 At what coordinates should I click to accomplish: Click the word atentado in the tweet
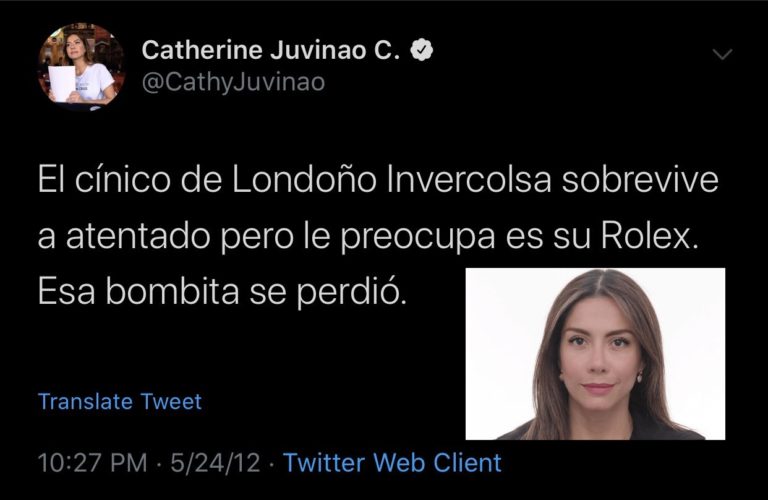click(139, 237)
